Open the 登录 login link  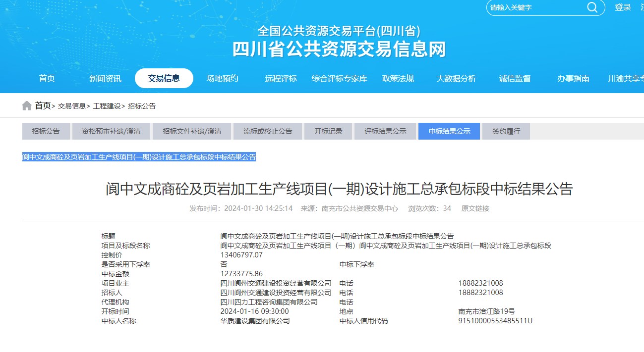[623, 7]
